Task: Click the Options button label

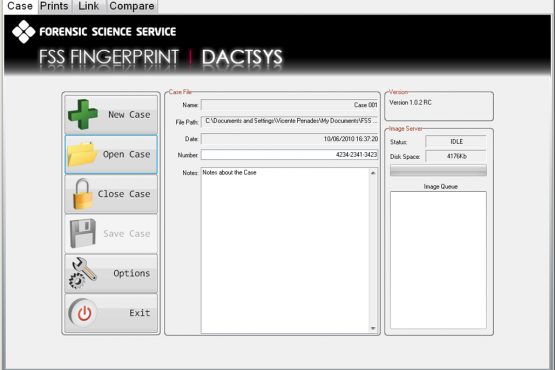Action: (132, 273)
